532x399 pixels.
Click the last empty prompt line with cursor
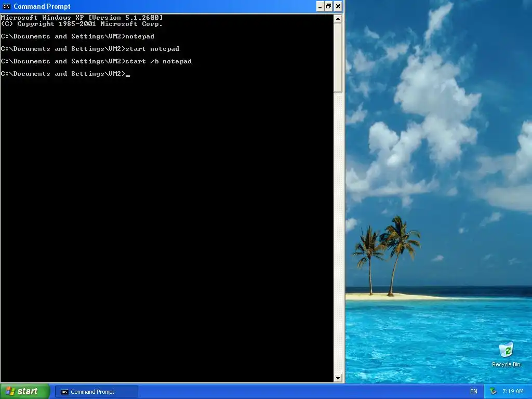point(65,74)
